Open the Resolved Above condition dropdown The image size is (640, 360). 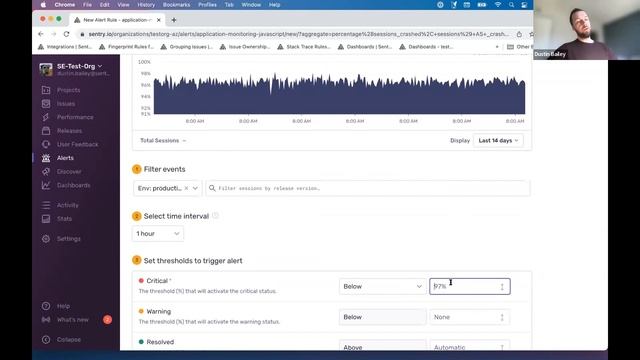382,346
